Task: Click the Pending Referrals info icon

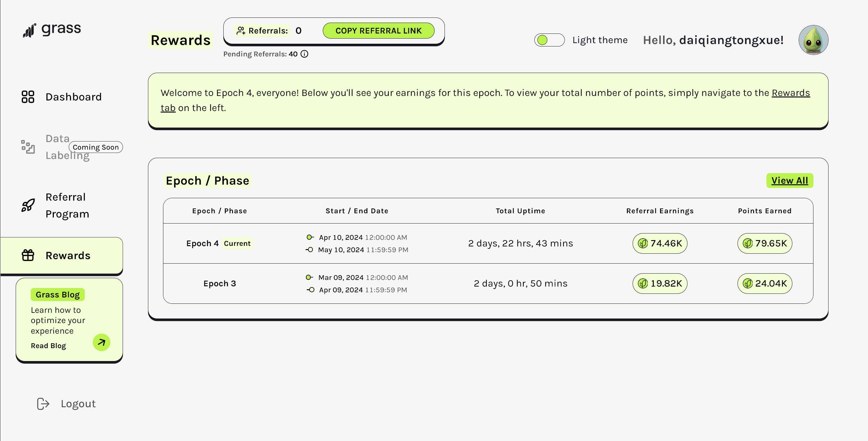Action: (x=304, y=54)
